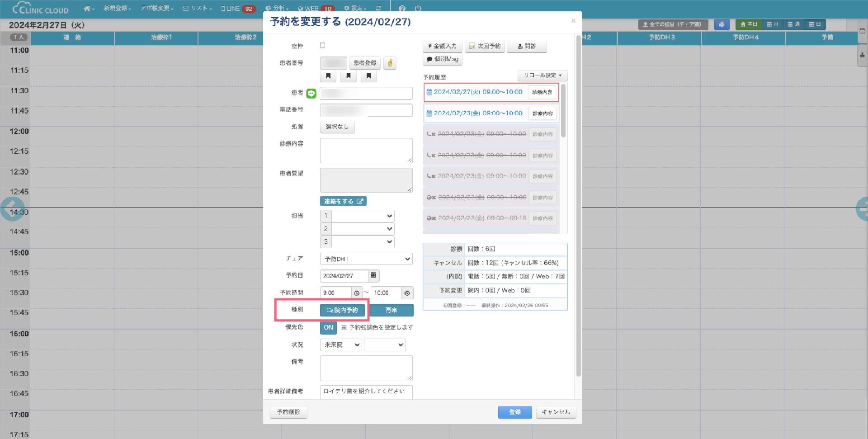This screenshot has height=439, width=868.
Task: Click the green LINE icon beside 患者
Action: pos(311,93)
